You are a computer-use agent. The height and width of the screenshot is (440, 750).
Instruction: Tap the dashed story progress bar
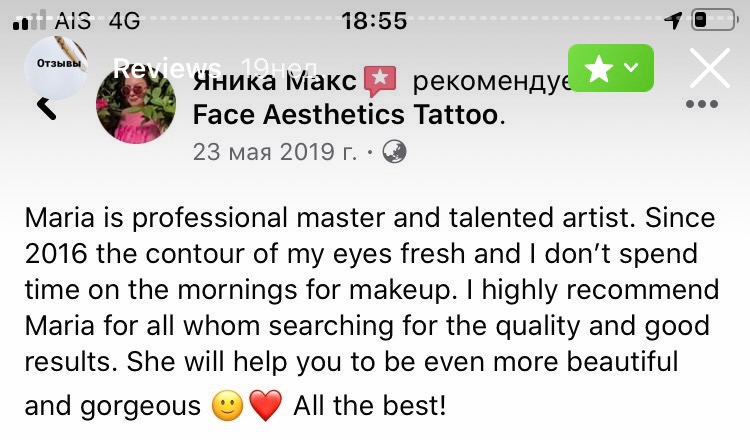[375, 19]
